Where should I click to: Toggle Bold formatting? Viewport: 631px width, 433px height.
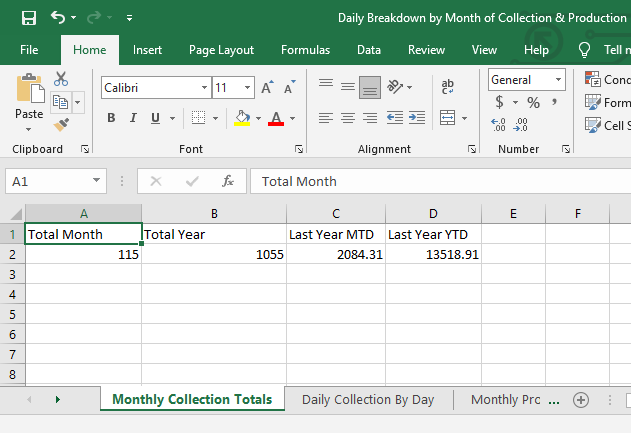pyautogui.click(x=111, y=118)
